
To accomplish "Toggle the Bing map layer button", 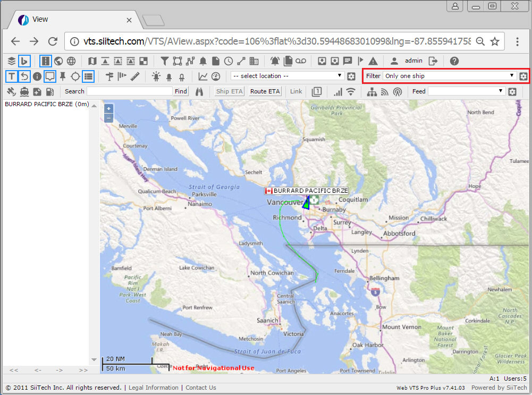I will 24,61.
